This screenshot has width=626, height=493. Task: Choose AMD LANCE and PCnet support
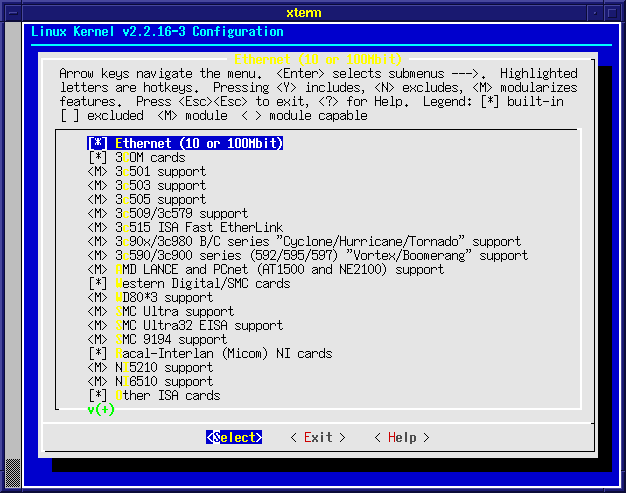pyautogui.click(x=266, y=270)
